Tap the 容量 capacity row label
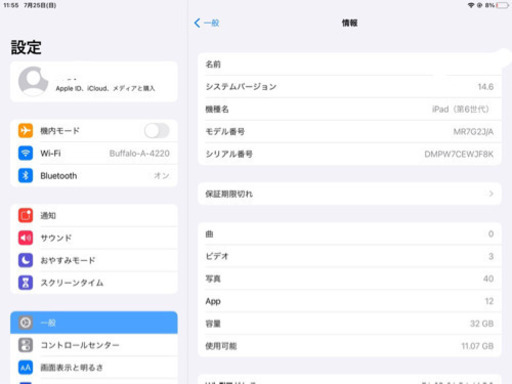Viewport: 512px width, 384px height. [x=213, y=324]
